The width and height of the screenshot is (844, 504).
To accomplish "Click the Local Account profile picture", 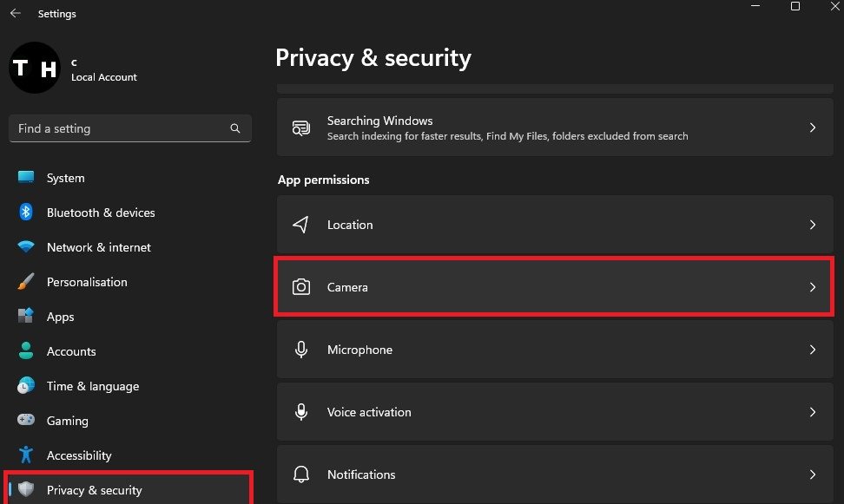I will [x=35, y=69].
